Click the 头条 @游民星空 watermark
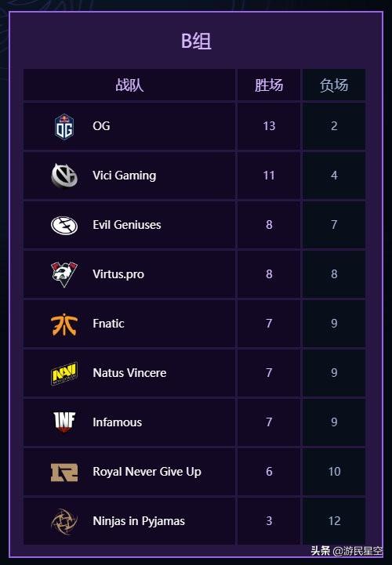The height and width of the screenshot is (565, 392). point(347,551)
